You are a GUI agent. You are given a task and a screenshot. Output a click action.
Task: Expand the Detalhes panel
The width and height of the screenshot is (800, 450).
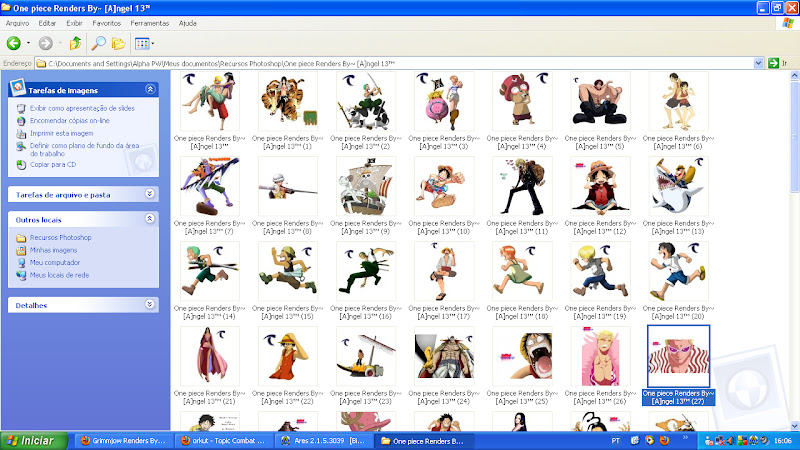coord(149,305)
